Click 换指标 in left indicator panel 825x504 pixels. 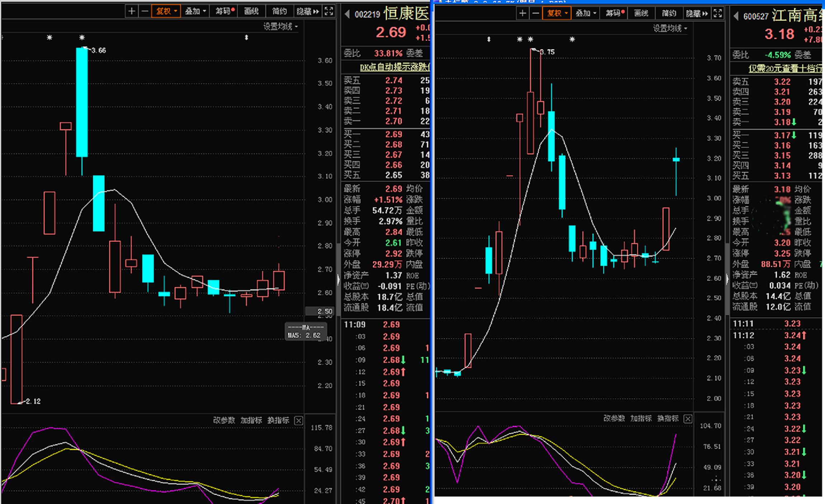tap(278, 420)
